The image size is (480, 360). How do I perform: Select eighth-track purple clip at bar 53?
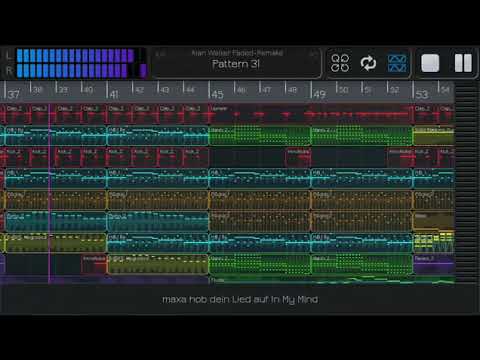pos(434,264)
